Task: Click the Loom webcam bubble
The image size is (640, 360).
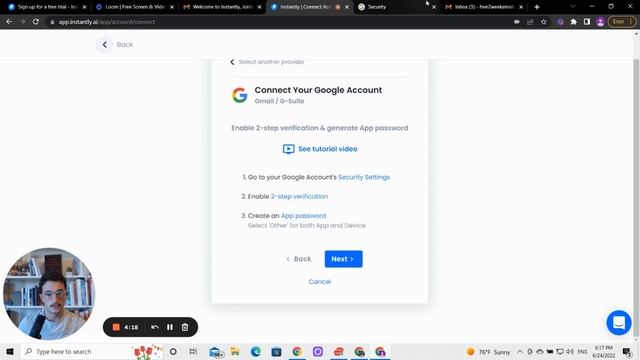Action: (x=49, y=293)
